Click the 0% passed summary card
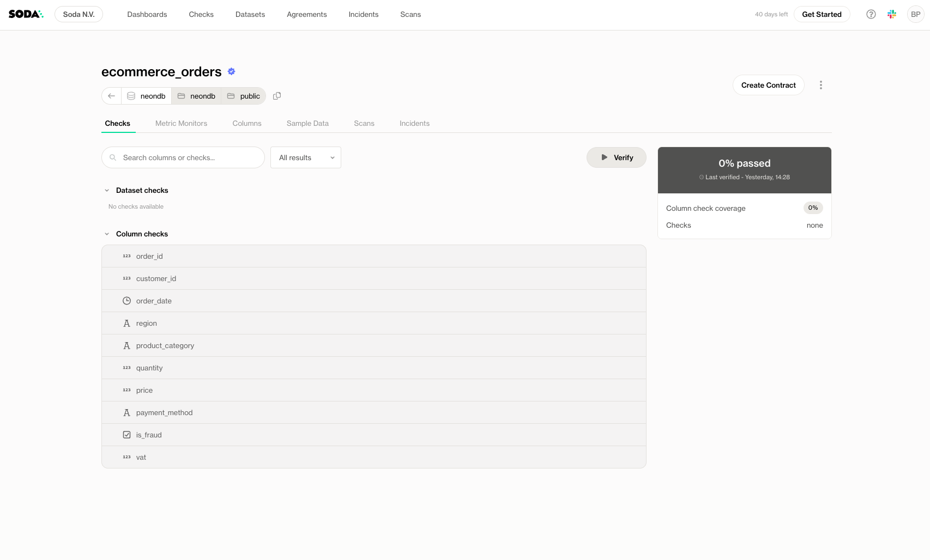Screen dimensions: 930x560 point(745,170)
